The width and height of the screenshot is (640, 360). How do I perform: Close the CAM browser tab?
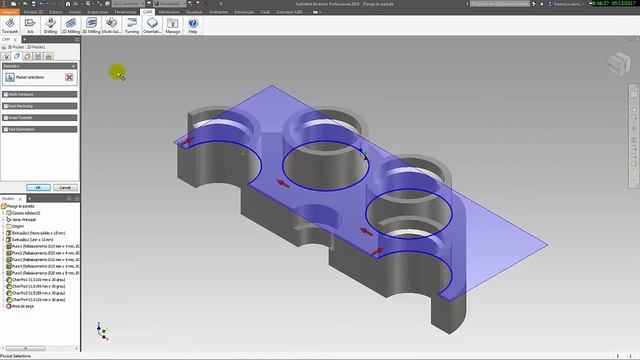[x=15, y=40]
